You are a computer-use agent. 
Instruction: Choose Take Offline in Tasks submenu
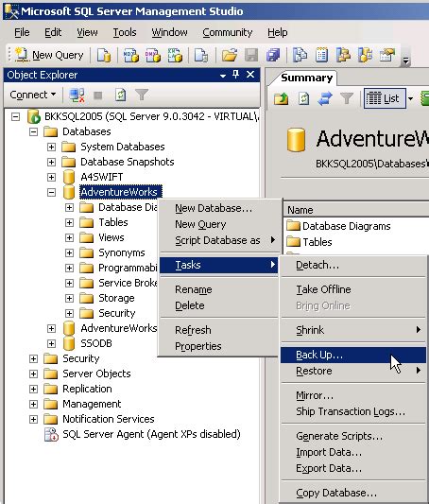(x=353, y=289)
